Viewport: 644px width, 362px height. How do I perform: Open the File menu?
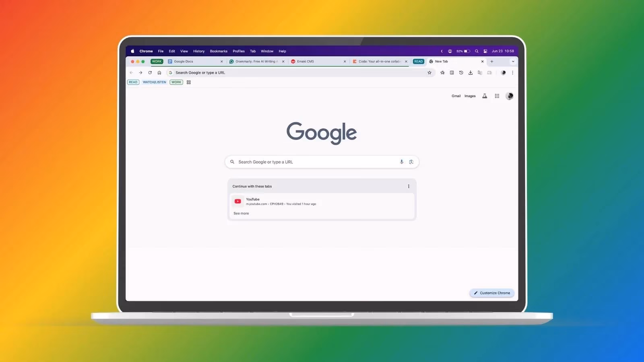point(161,51)
